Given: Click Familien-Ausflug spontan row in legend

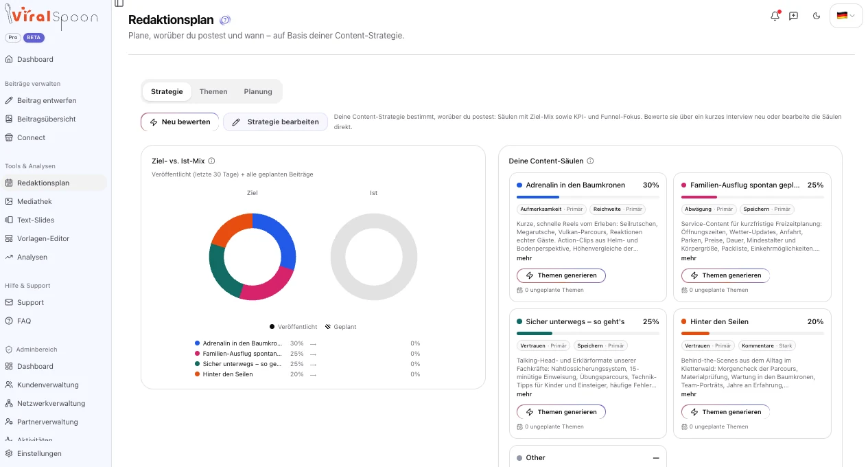Looking at the screenshot, I should pyautogui.click(x=307, y=353).
